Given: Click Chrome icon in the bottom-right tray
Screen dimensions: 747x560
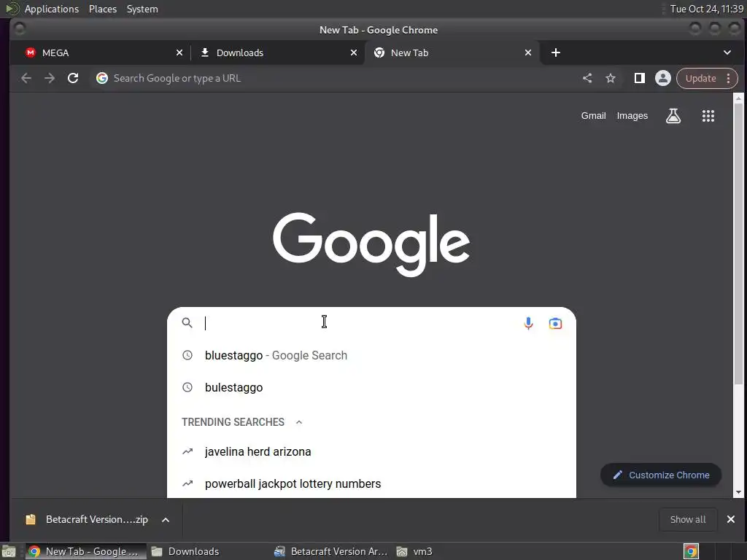Looking at the screenshot, I should point(692,551).
